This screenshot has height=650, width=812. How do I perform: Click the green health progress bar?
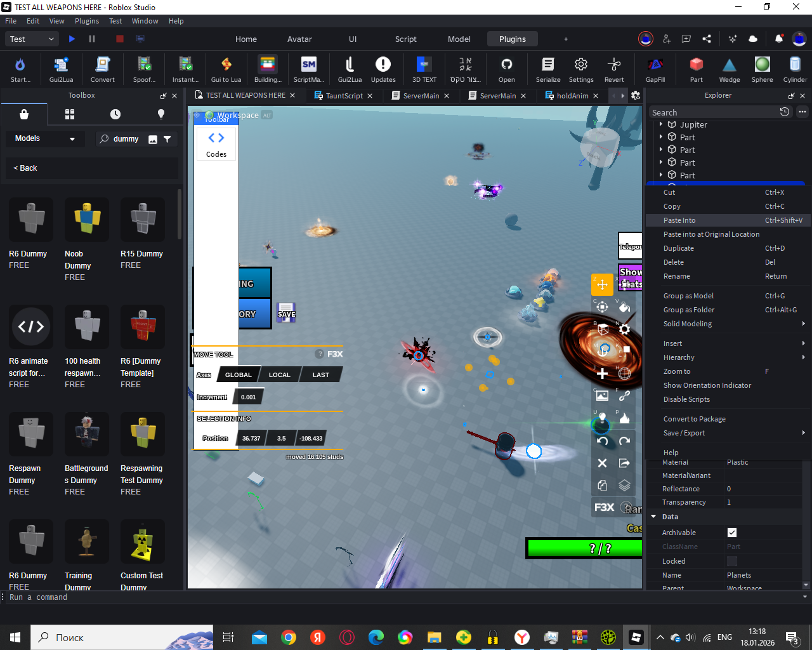[x=585, y=548]
